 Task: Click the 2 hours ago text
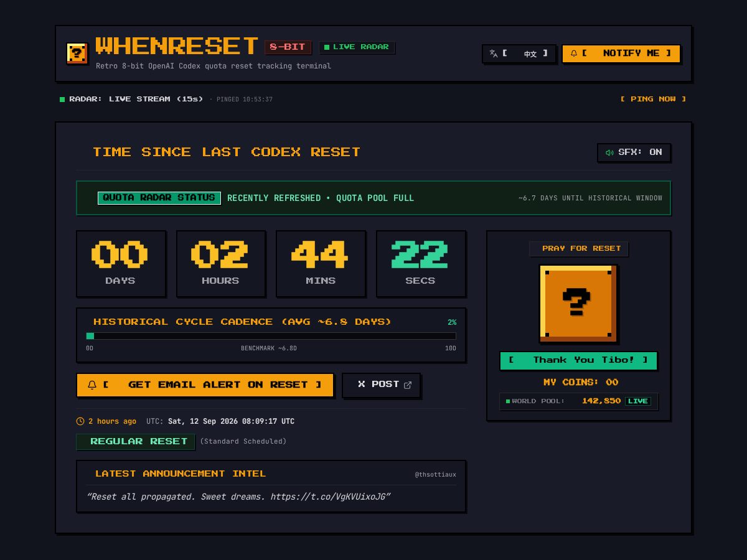click(112, 421)
